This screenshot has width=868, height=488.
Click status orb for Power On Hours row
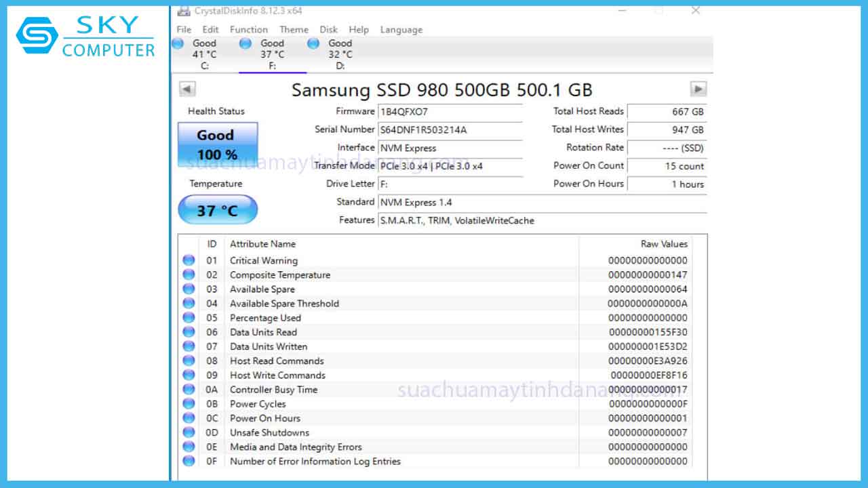(189, 418)
